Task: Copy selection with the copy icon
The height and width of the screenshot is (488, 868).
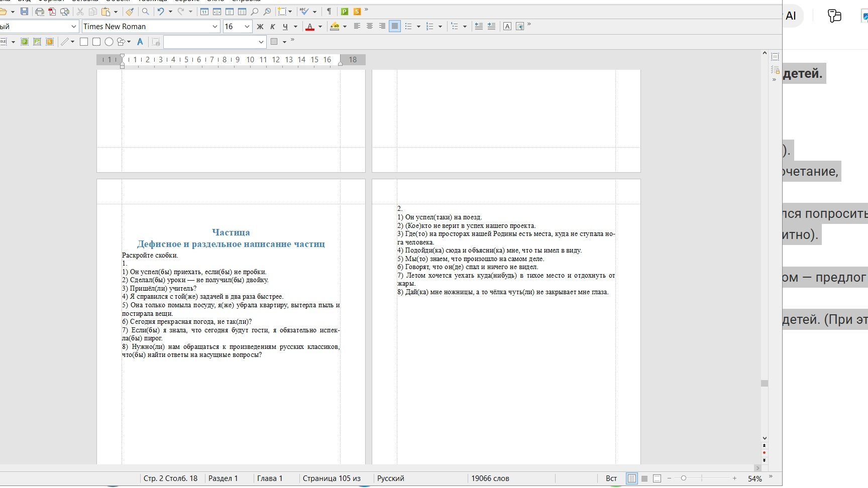Action: click(x=93, y=11)
